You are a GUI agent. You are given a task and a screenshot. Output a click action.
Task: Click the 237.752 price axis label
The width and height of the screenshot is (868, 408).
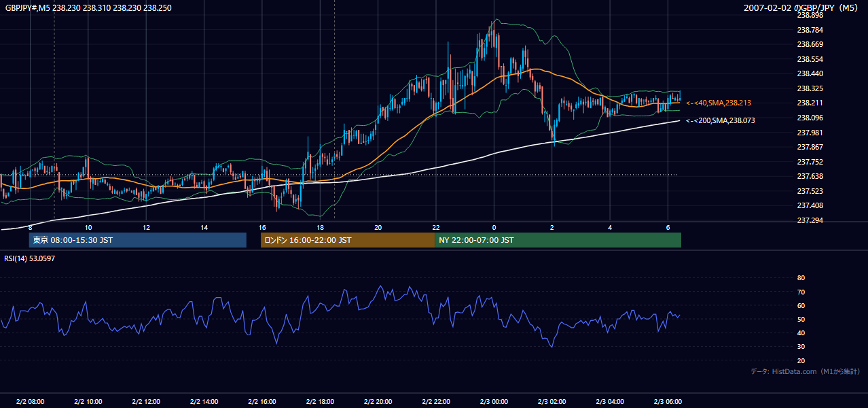pyautogui.click(x=810, y=162)
